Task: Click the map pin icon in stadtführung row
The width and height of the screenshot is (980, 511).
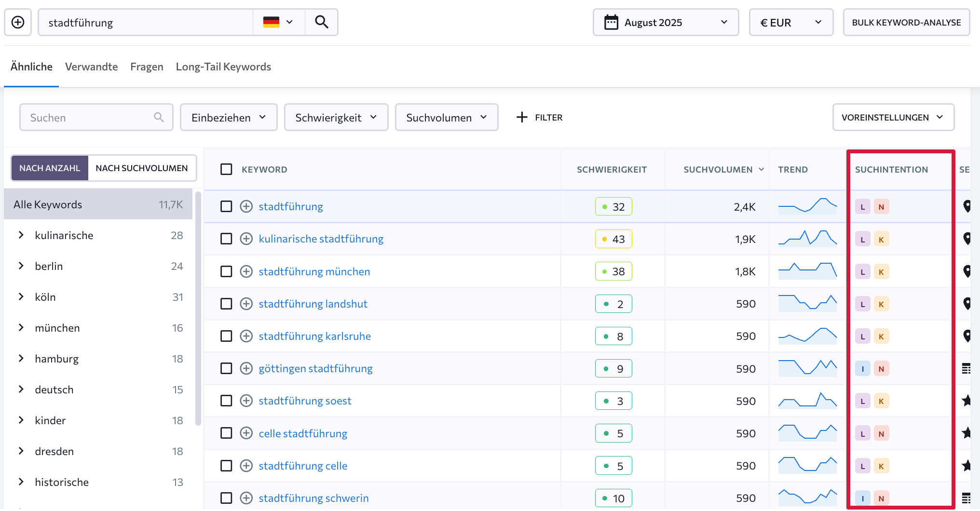Action: pyautogui.click(x=967, y=206)
